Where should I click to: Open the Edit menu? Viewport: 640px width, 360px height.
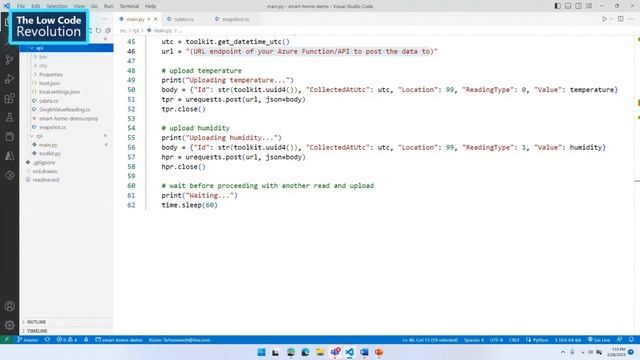(36, 6)
